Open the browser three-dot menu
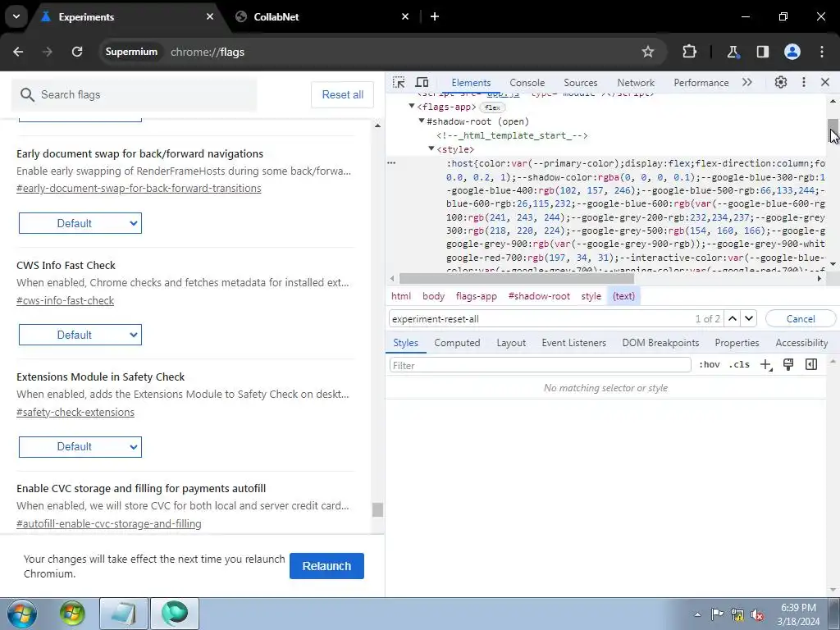 (822, 52)
